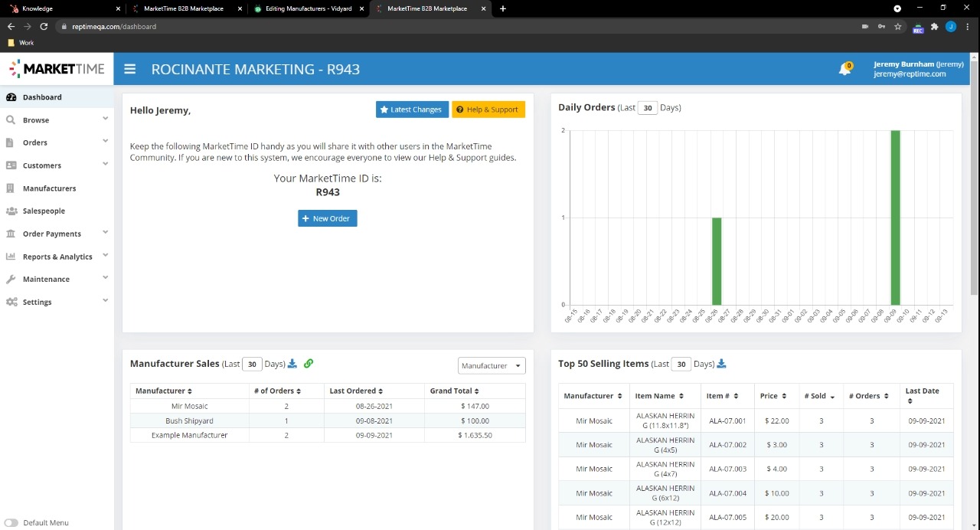
Task: Bookmark this page with the star
Action: [898, 26]
